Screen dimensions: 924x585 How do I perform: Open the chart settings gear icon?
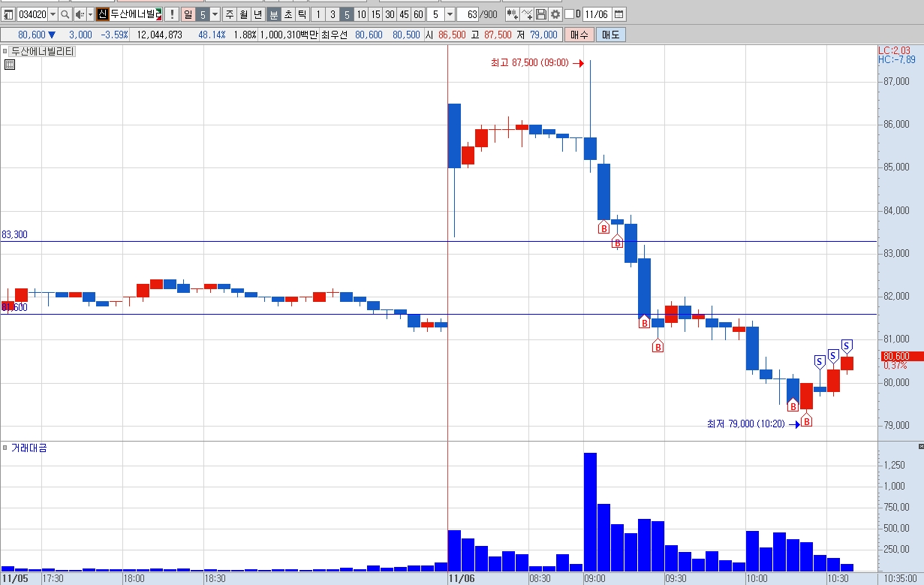click(x=555, y=14)
